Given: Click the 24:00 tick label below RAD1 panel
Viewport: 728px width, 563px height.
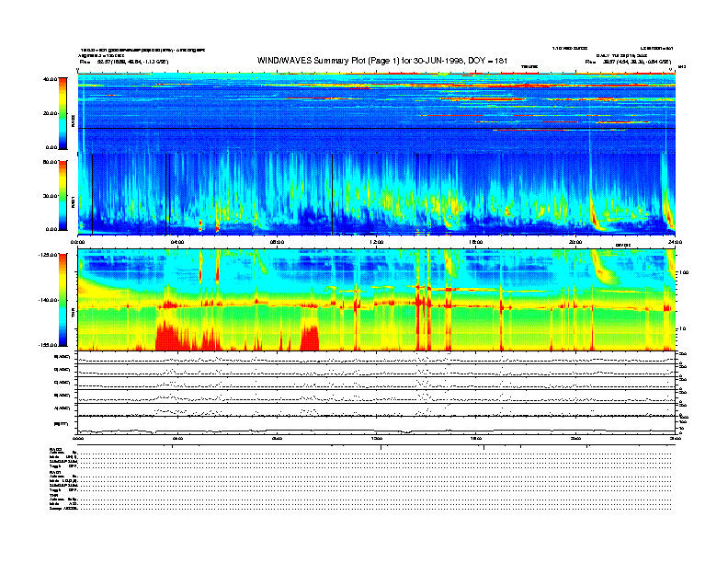Looking at the screenshot, I should pyautogui.click(x=675, y=242).
